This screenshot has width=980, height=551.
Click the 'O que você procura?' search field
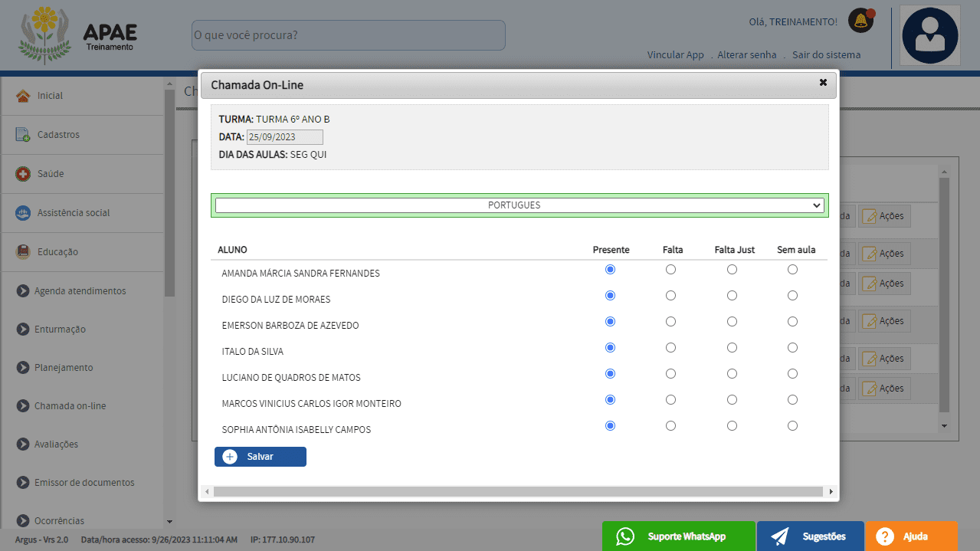348,35
